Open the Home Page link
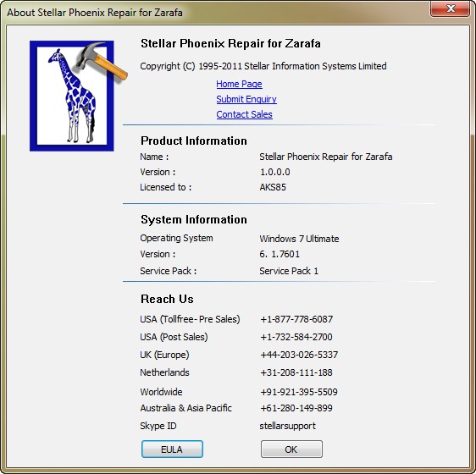 point(239,84)
